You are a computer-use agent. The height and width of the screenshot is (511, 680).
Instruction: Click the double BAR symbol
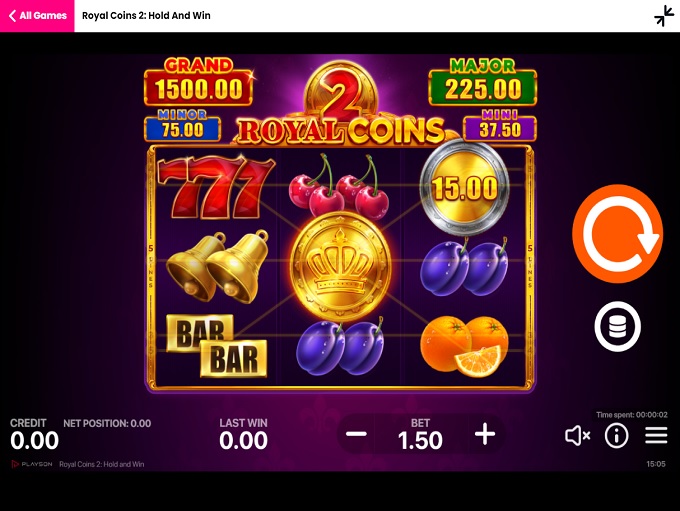click(x=216, y=345)
